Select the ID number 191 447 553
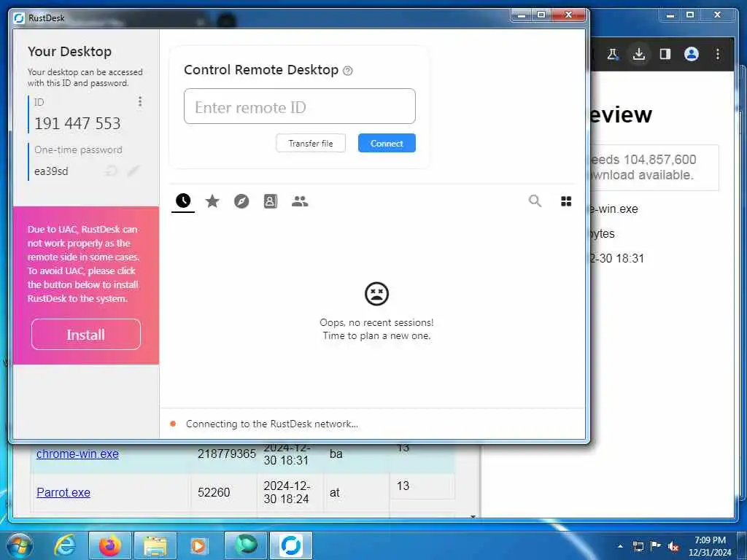747x560 pixels. click(77, 123)
